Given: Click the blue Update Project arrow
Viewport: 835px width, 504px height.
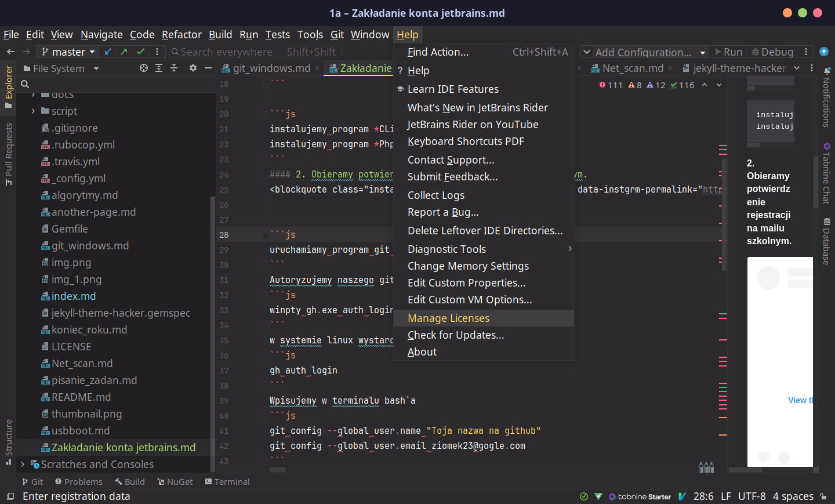Looking at the screenshot, I should (x=108, y=52).
